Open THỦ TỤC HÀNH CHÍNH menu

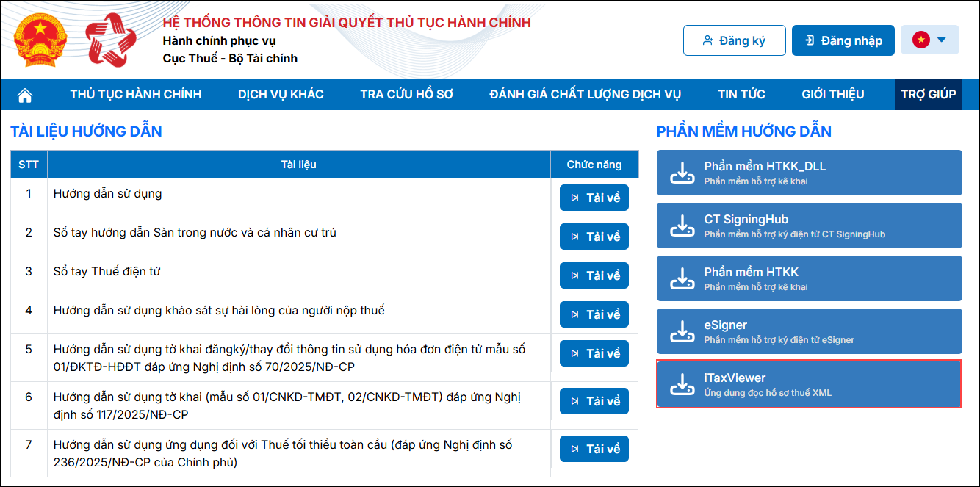pos(136,95)
